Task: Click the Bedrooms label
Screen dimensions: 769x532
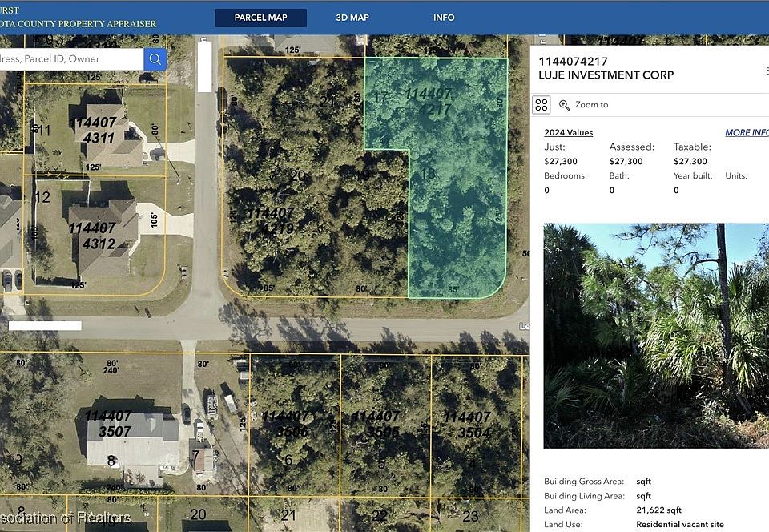Action: point(566,175)
